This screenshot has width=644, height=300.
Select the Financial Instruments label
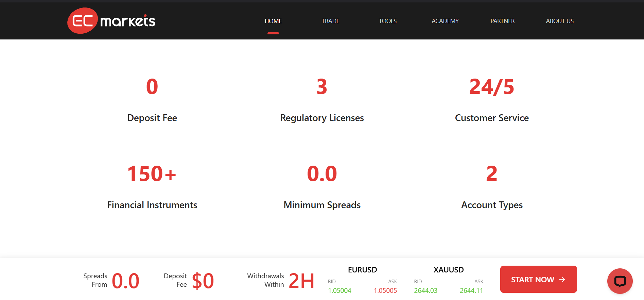tap(152, 205)
